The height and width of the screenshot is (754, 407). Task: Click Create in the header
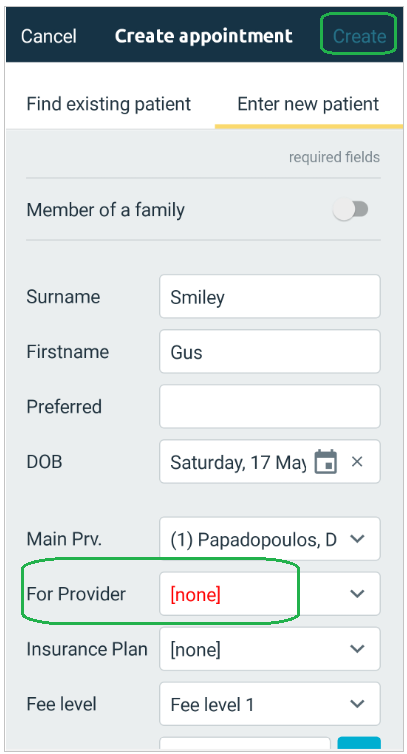pyautogui.click(x=360, y=36)
